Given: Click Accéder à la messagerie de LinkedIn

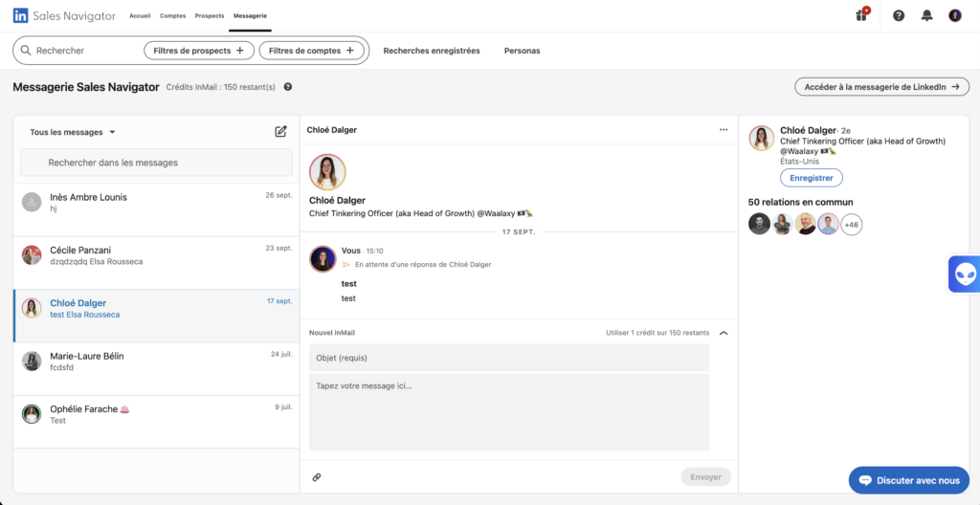Looking at the screenshot, I should pos(881,87).
